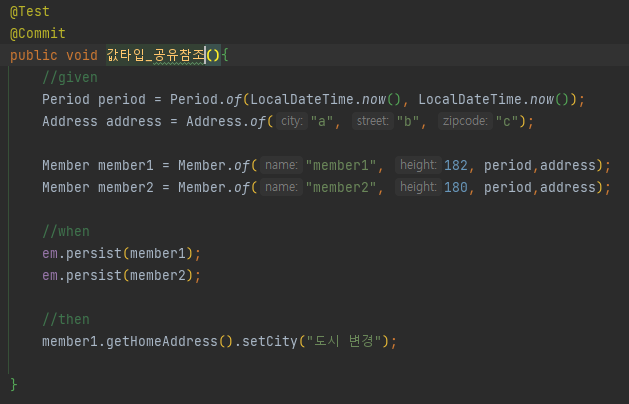629x404 pixels.
Task: Click the city: parameter hint
Action: pos(292,121)
